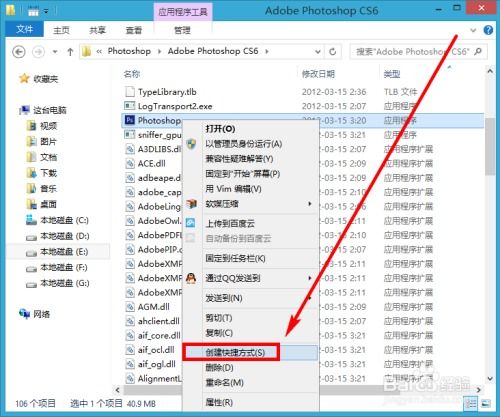
Task: Click the Back navigation arrow
Action: coord(19,52)
